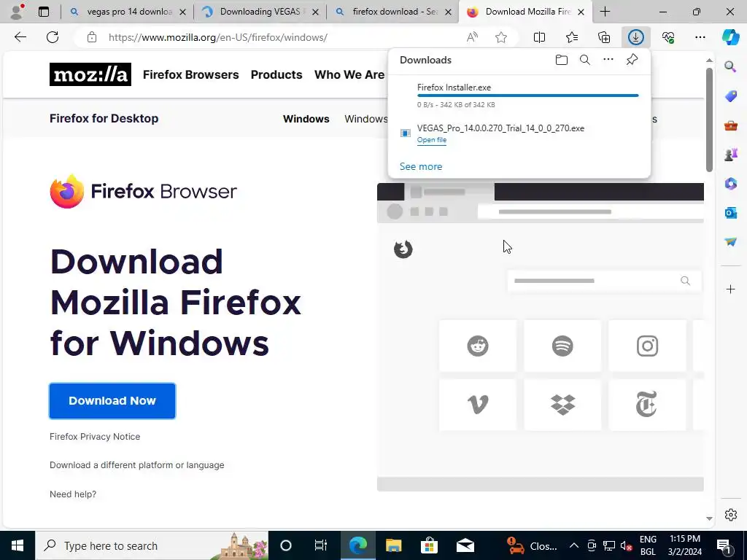Open a new tab with plus button
The height and width of the screenshot is (560, 747).
[x=605, y=12]
